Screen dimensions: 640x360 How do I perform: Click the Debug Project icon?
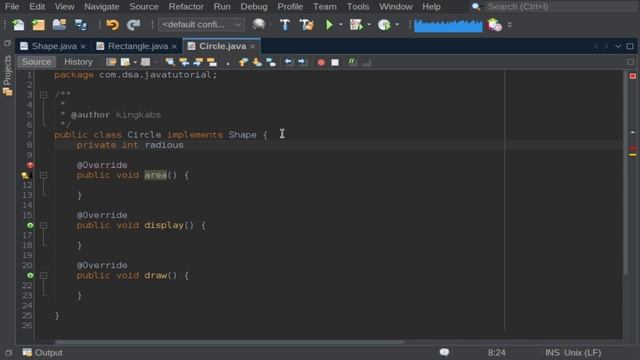(356, 25)
